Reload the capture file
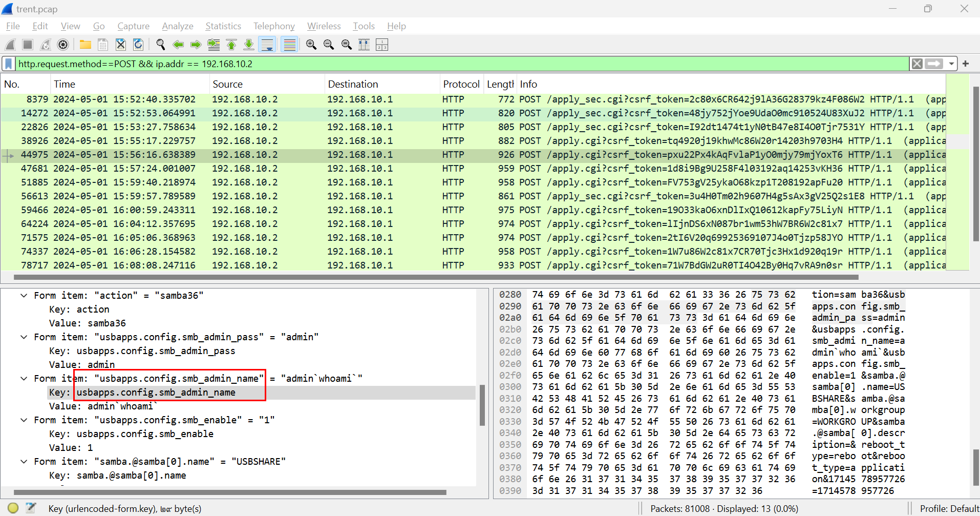The width and height of the screenshot is (980, 516). [138, 45]
